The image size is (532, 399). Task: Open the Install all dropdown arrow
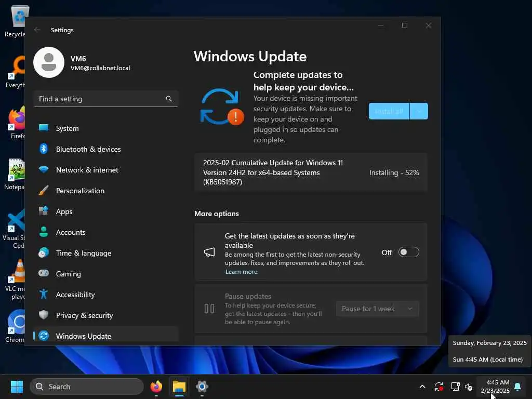point(419,111)
